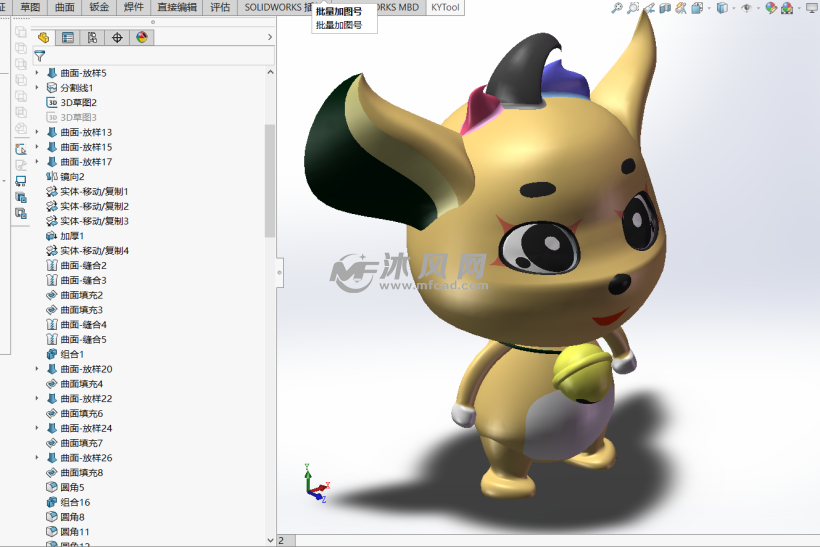This screenshot has height=547, width=820.
Task: Click feature tree scrollbar up arrow
Action: click(270, 72)
